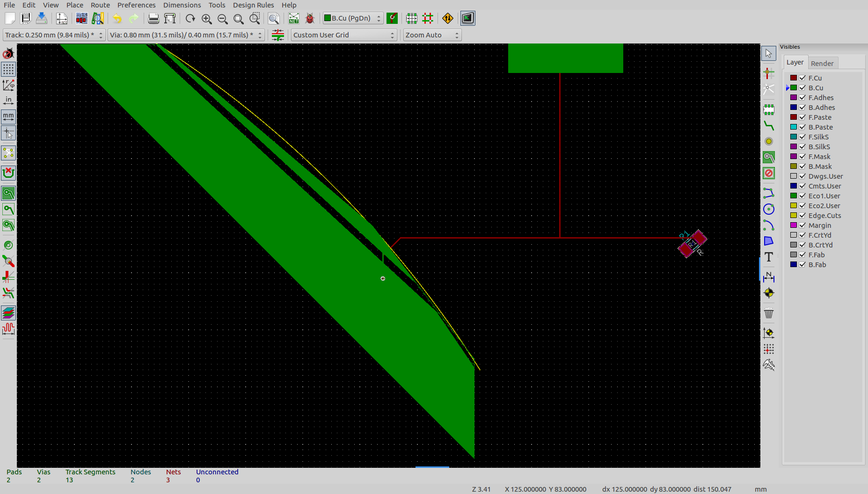Toggle F.Cu layer visibility checkbox
The image size is (868, 494).
point(802,78)
